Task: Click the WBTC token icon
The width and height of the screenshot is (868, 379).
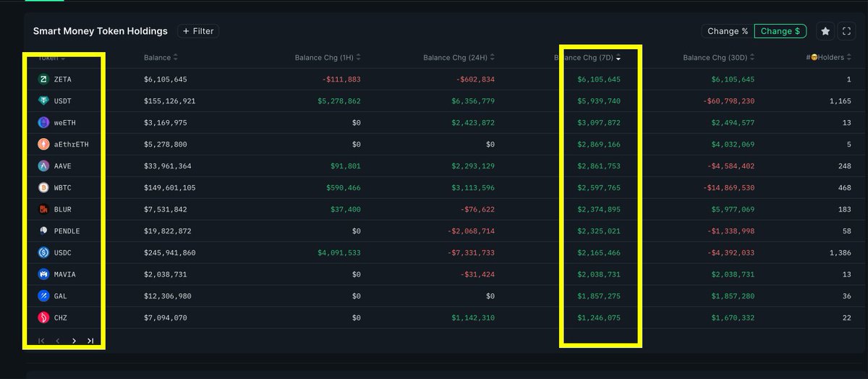Action: 43,188
